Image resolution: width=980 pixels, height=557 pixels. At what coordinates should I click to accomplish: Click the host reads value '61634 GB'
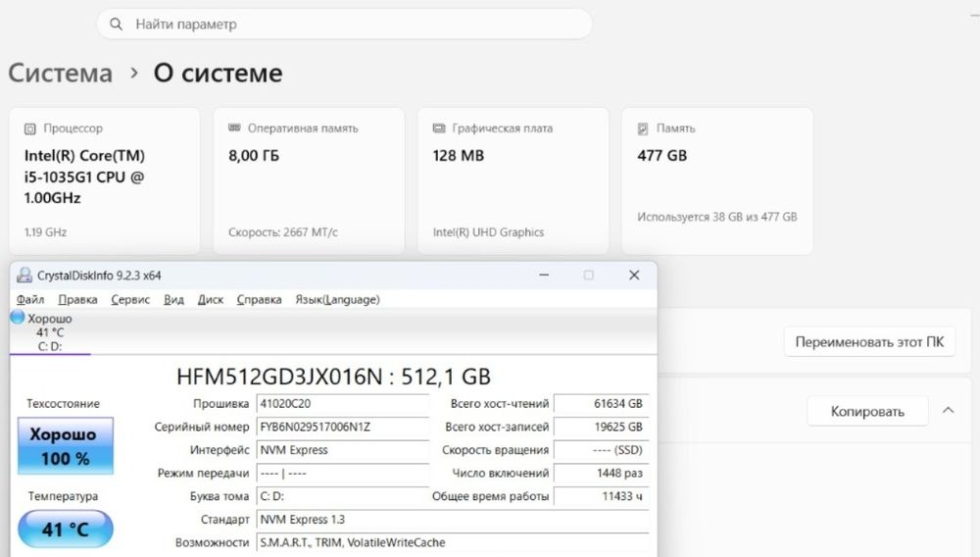(x=602, y=404)
